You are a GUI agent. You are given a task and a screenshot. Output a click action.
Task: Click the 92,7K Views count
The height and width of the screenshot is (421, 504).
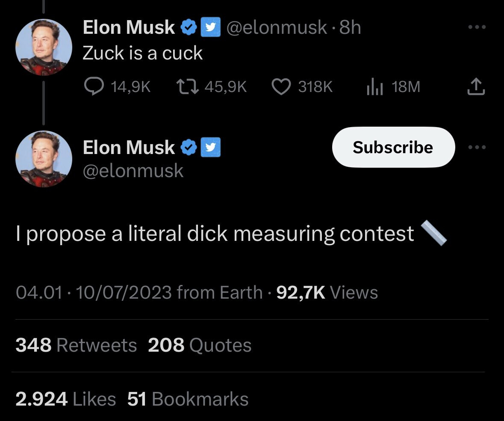[x=327, y=293]
